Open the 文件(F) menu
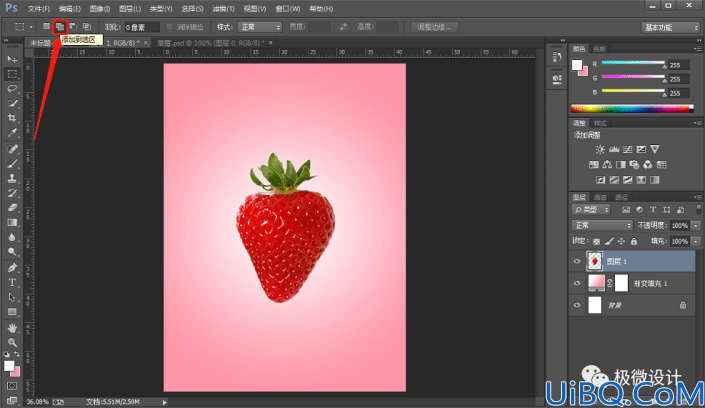 click(39, 9)
